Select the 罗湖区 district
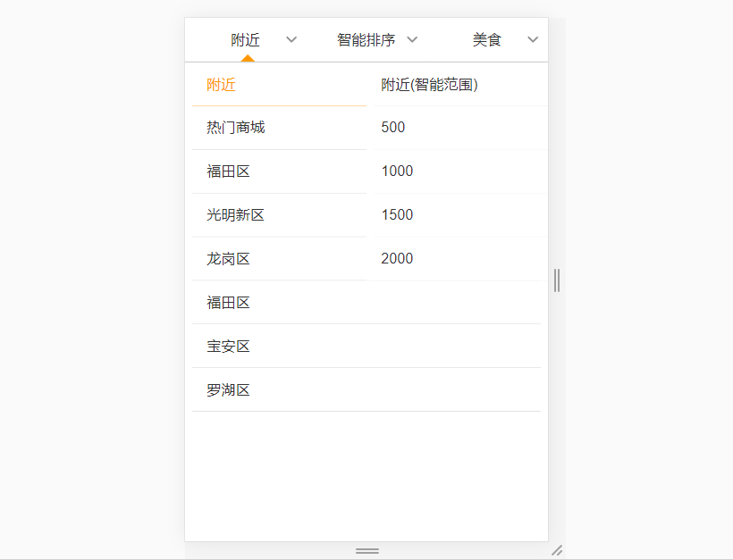 point(229,390)
